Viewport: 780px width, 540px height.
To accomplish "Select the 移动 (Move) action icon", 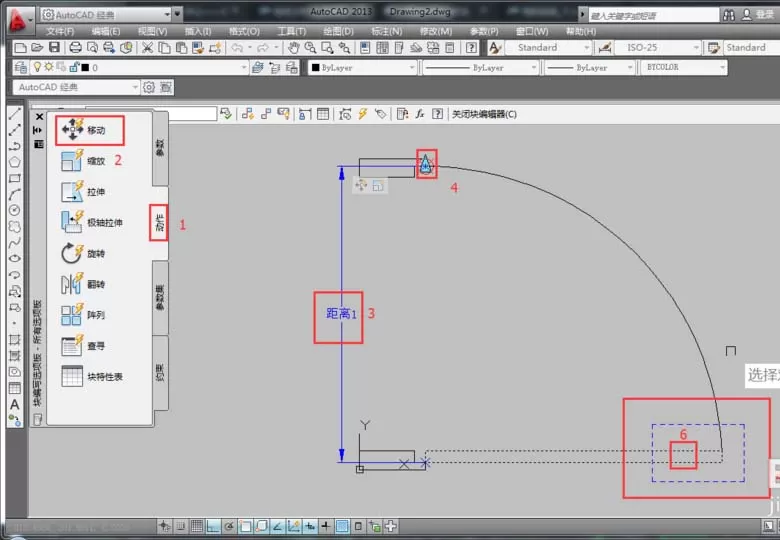I will [72, 129].
